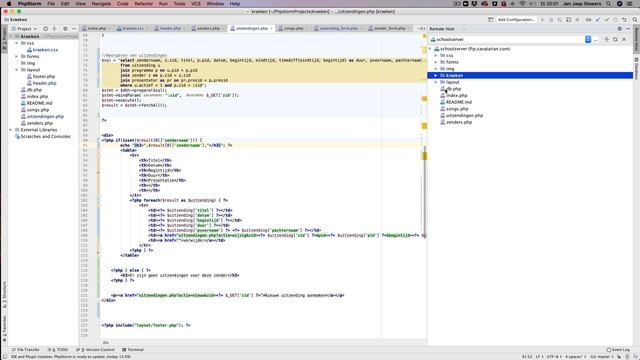This screenshot has width=640, height=360.
Task: Open Search Everywhere magnifier in PhpStorm toolbar
Action: click(635, 20)
